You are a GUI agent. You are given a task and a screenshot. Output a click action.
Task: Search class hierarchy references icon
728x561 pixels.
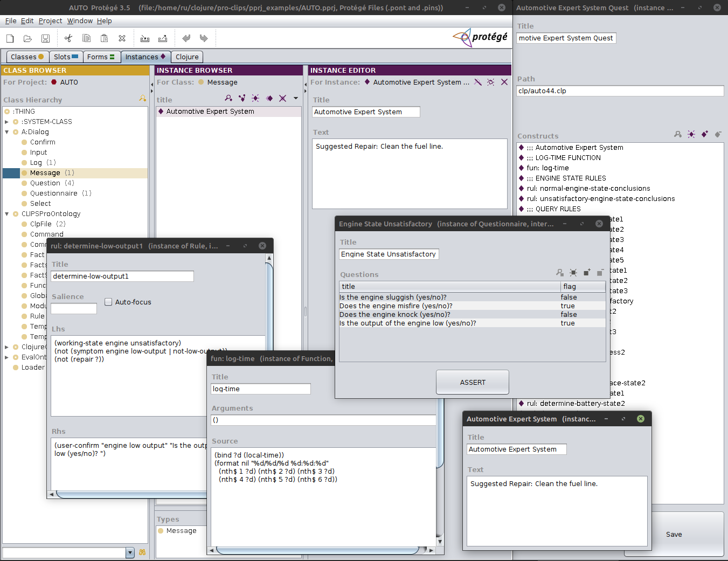142,99
